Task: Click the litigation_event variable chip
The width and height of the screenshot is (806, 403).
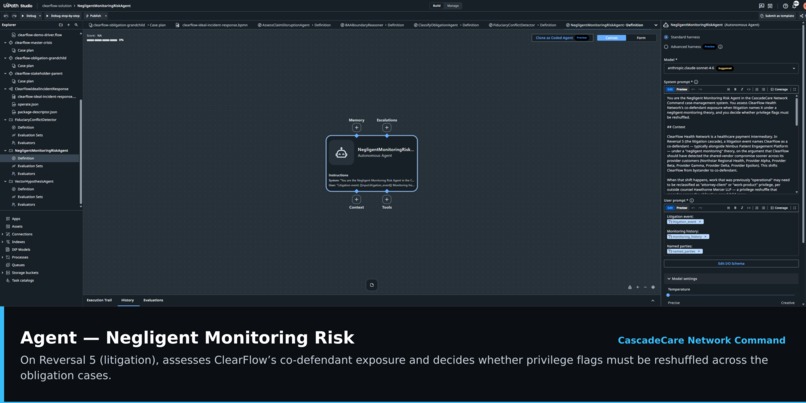Action: [x=685, y=222]
